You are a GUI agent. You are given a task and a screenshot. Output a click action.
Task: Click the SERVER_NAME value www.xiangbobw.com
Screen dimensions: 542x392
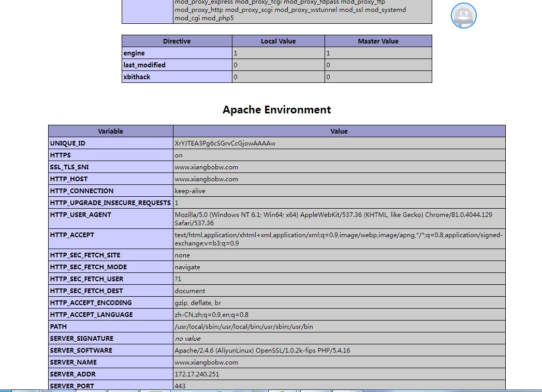point(207,362)
